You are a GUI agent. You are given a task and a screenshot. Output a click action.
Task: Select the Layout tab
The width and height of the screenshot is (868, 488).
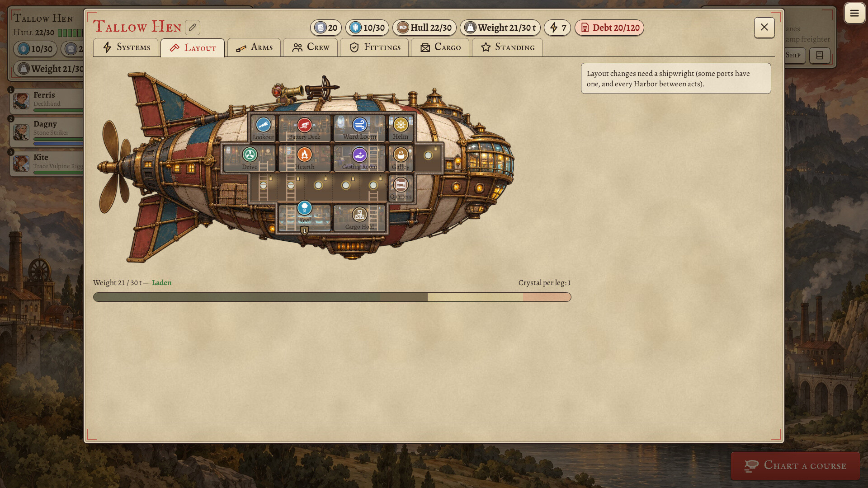(193, 48)
